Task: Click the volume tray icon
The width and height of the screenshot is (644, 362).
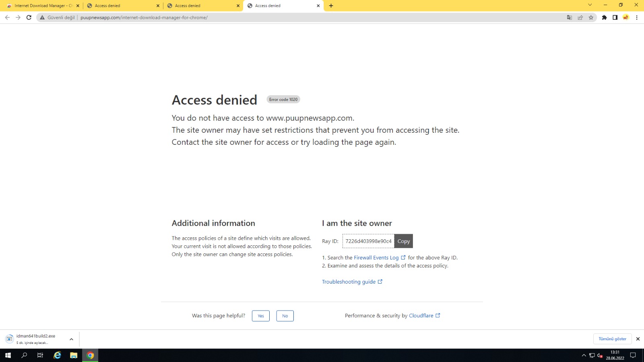Action: click(x=600, y=355)
